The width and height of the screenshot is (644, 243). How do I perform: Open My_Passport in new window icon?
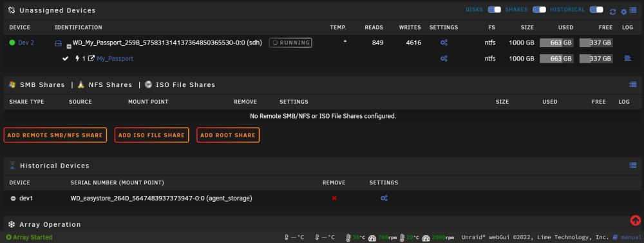(x=91, y=59)
